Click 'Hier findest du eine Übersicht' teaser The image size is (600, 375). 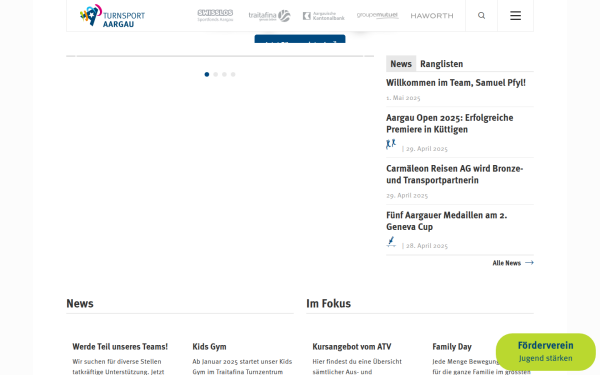(x=357, y=361)
